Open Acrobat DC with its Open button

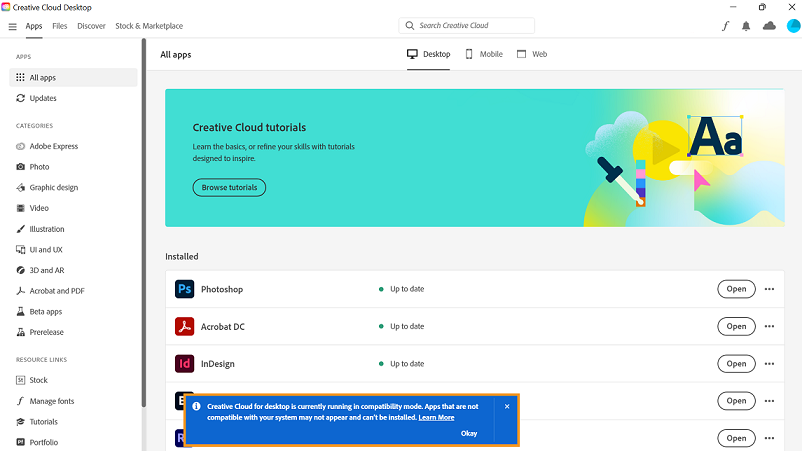click(x=736, y=326)
